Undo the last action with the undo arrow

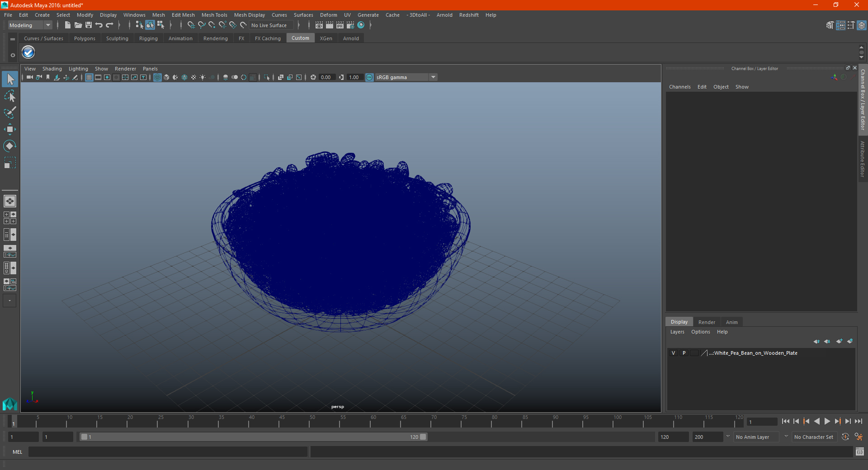pyautogui.click(x=99, y=25)
